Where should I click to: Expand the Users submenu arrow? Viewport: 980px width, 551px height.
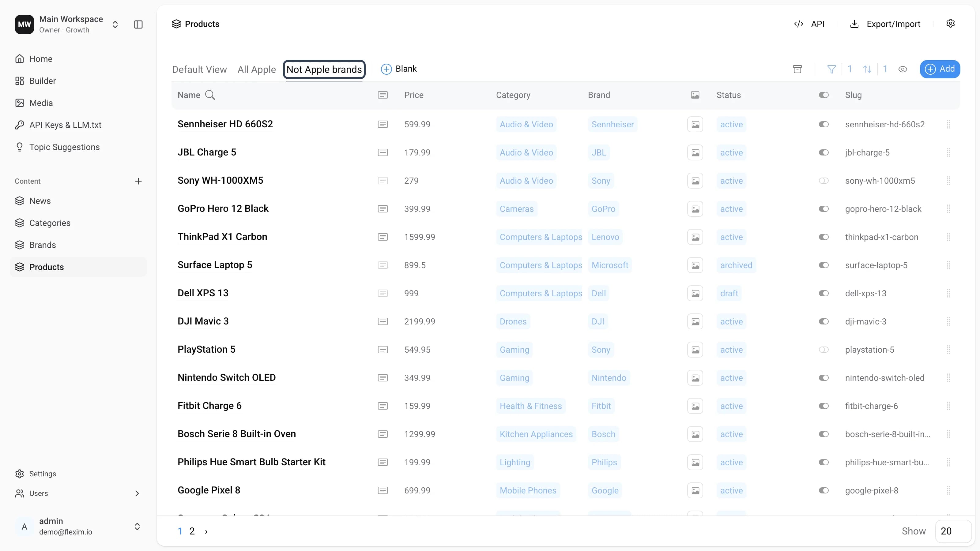pos(137,493)
